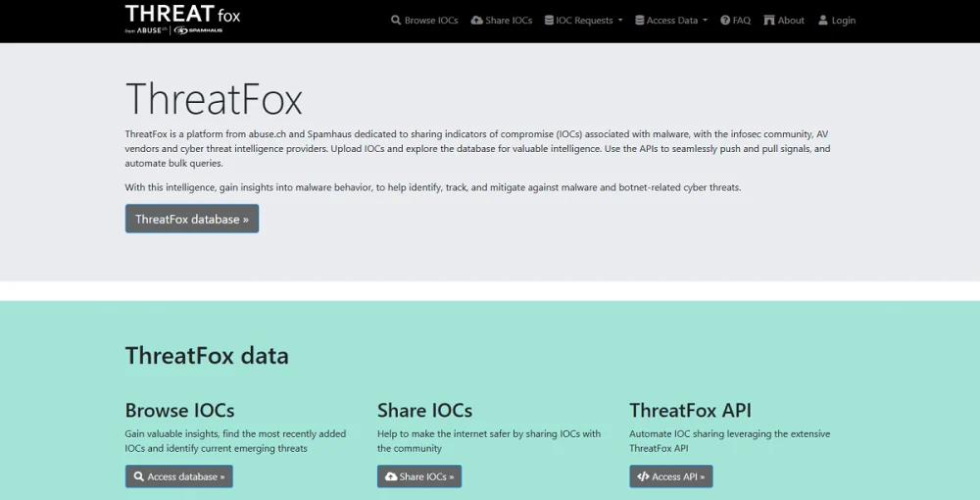Open the IOC Requests menu
This screenshot has height=500, width=980.
tap(584, 20)
